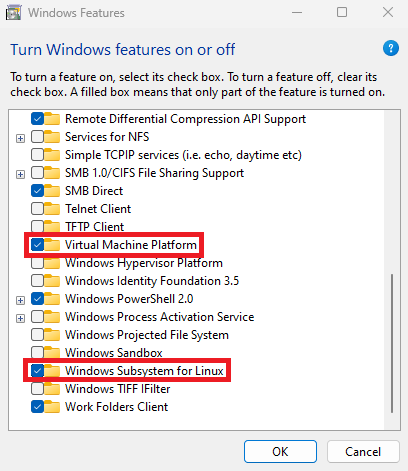This screenshot has height=471, width=408.
Task: Click the Cancel button
Action: click(363, 452)
